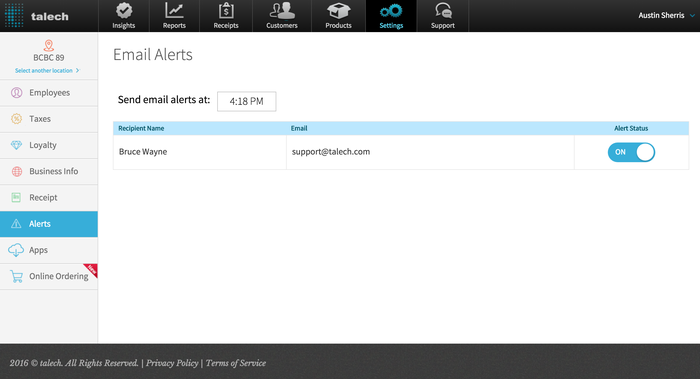The width and height of the screenshot is (700, 379).
Task: Select the Apps sidebar label
Action: click(38, 250)
